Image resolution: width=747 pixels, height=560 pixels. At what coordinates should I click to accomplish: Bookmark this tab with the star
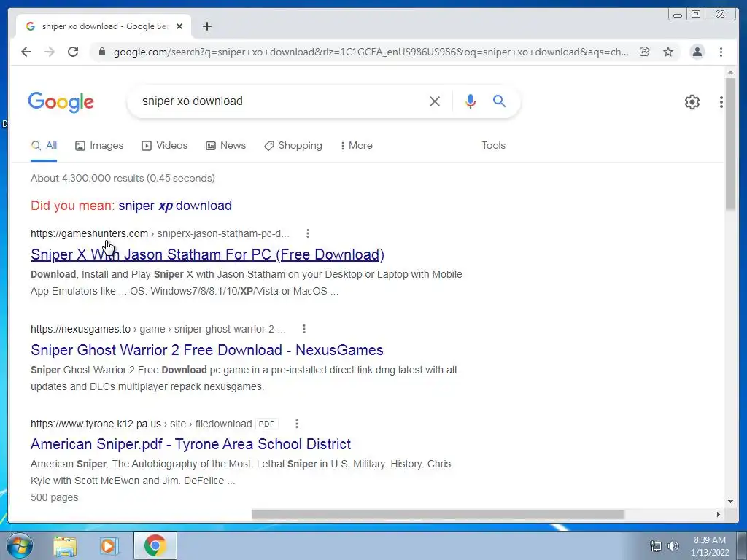pyautogui.click(x=668, y=52)
